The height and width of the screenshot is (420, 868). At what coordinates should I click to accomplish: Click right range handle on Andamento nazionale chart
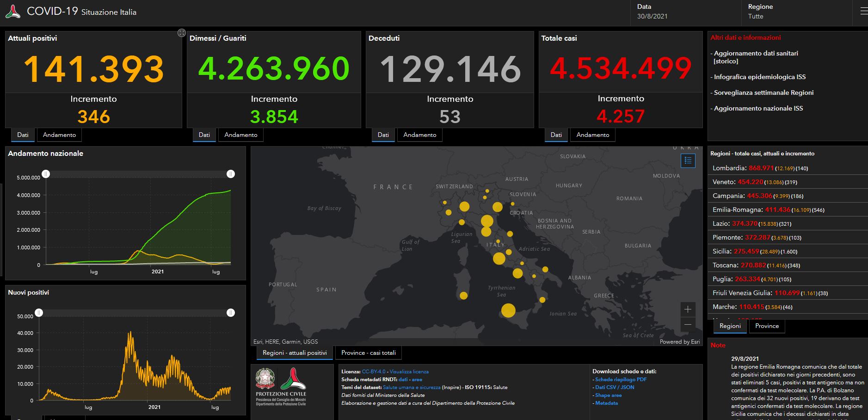coord(231,174)
